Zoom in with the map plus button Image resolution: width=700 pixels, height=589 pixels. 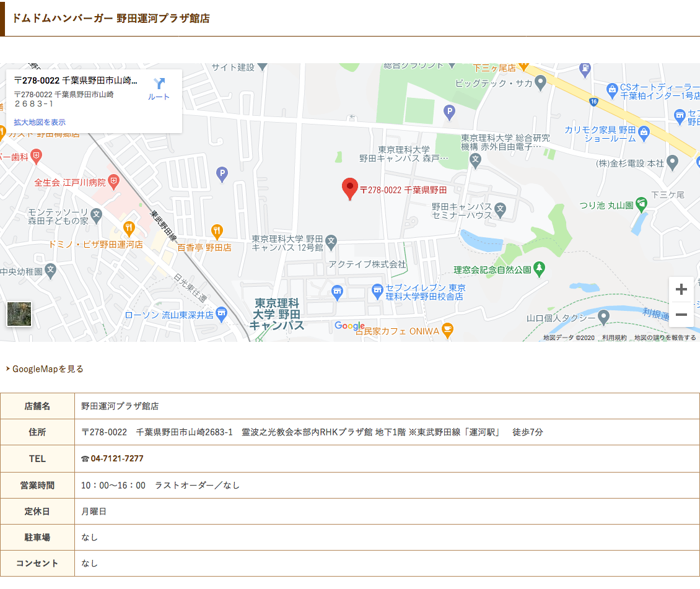click(x=681, y=289)
